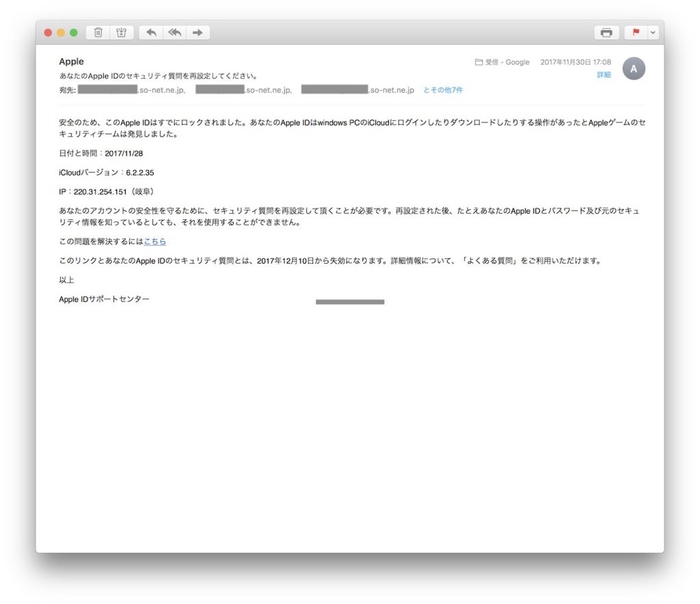Reply to the sender
Image resolution: width=700 pixels, height=604 pixels.
pos(151,33)
